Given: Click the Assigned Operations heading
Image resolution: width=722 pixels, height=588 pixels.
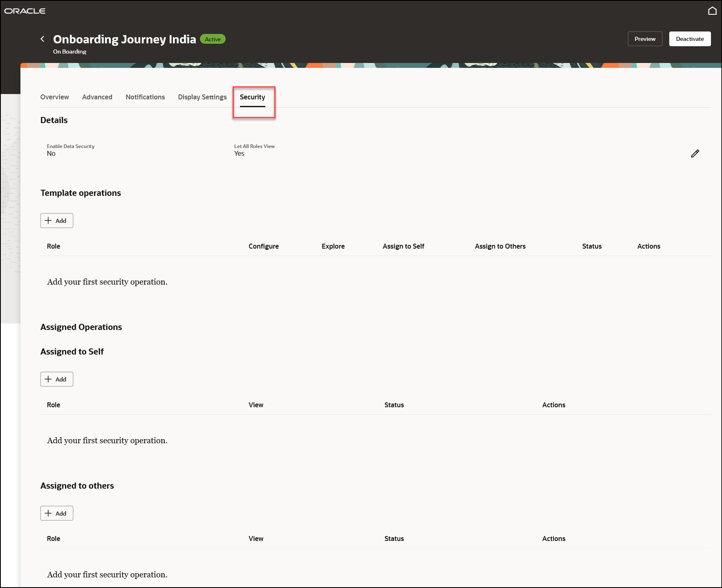Looking at the screenshot, I should click(x=81, y=327).
